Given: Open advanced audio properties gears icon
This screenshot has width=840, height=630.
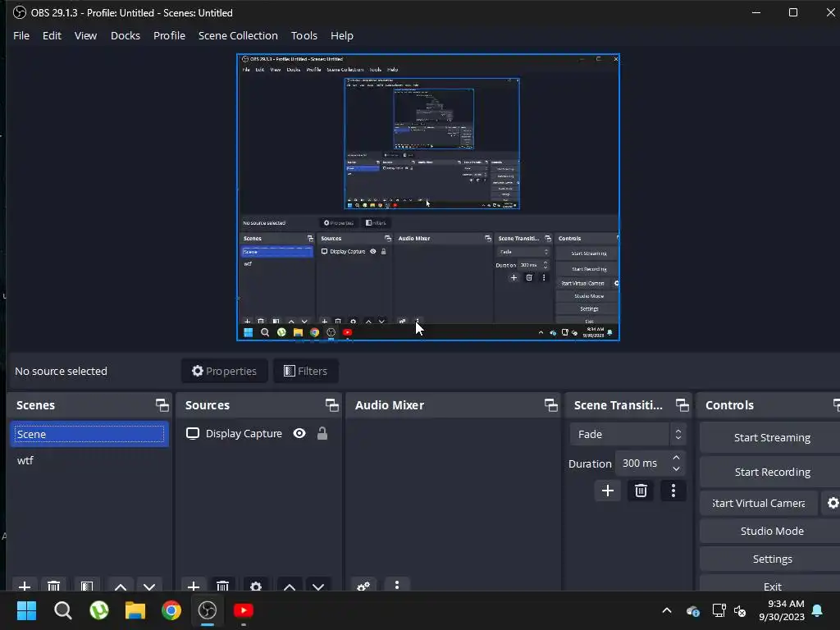Looking at the screenshot, I should (x=363, y=586).
